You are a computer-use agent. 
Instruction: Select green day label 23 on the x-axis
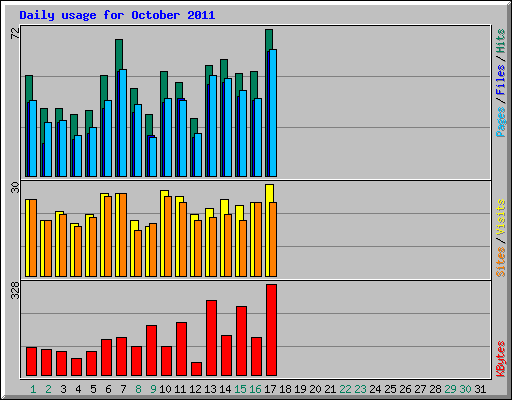[360, 389]
